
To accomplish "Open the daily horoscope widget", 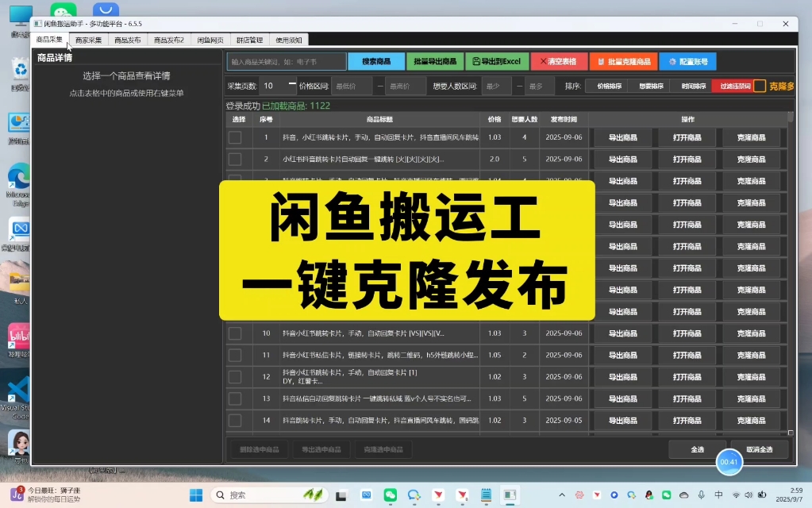I will coord(45,495).
